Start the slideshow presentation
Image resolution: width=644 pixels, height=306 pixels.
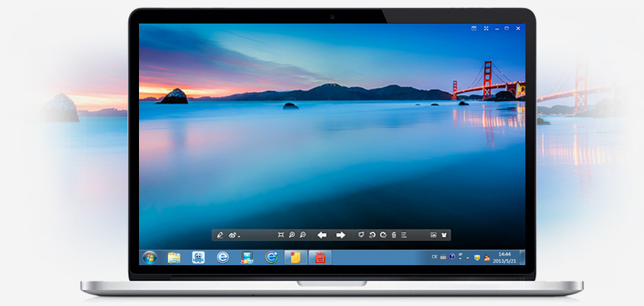pos(361,235)
